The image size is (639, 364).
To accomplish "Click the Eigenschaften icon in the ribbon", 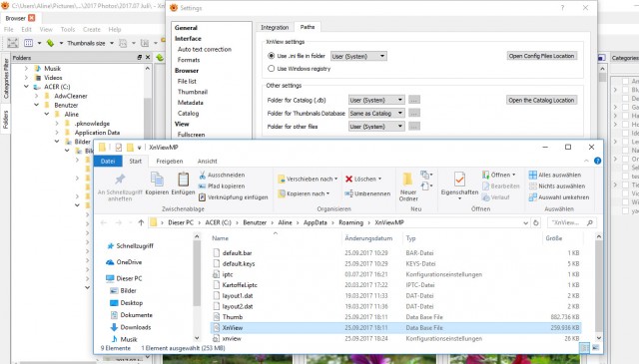I will click(459, 180).
